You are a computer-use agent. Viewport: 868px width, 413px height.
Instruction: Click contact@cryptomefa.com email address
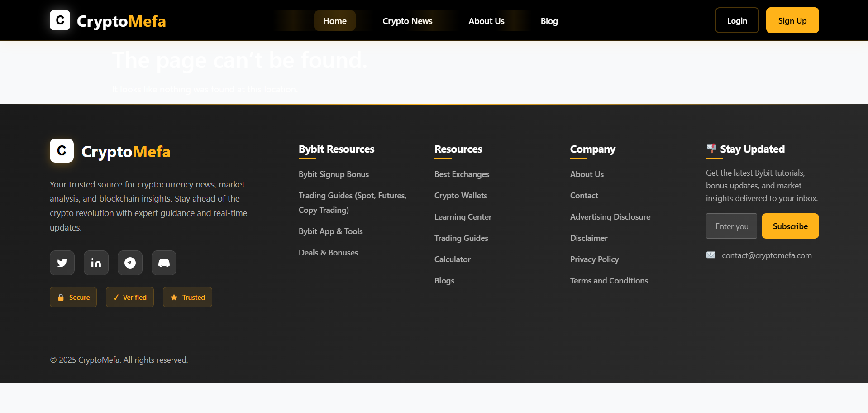(x=767, y=255)
